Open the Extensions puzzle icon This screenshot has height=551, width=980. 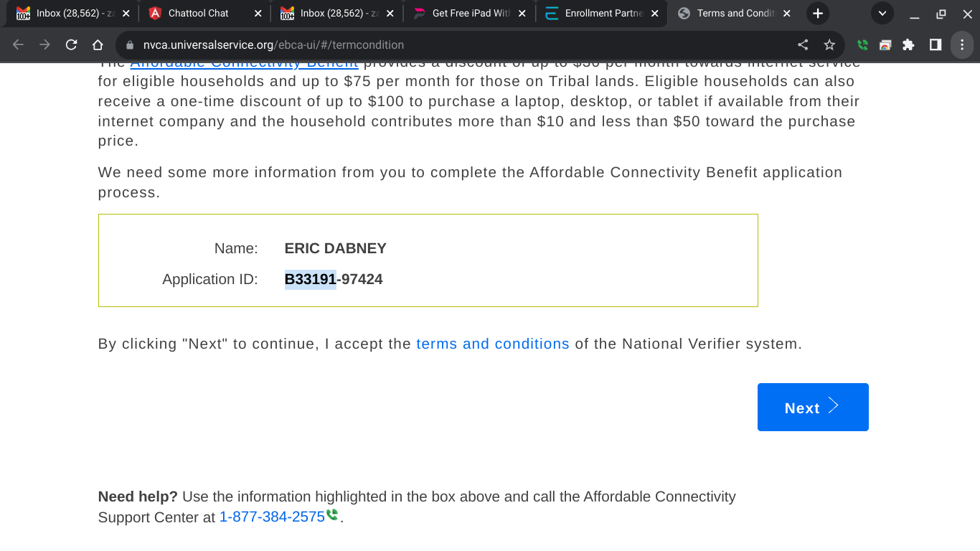908,44
